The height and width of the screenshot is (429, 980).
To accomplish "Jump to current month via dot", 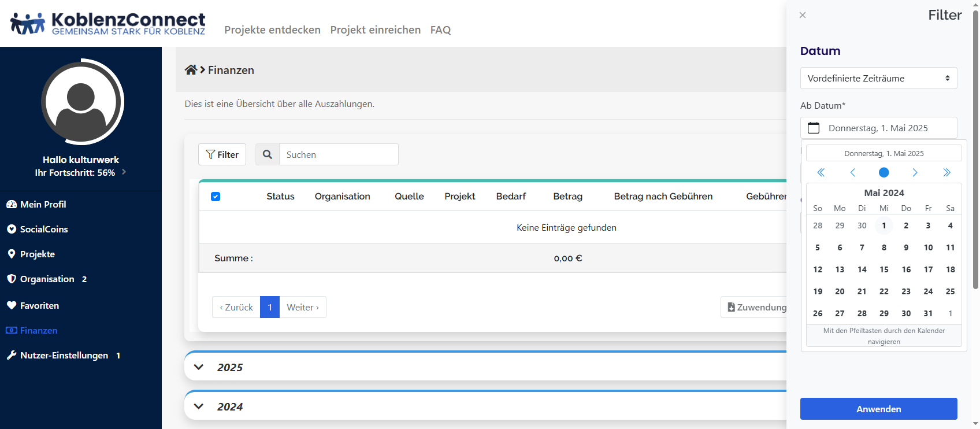I will tap(884, 172).
